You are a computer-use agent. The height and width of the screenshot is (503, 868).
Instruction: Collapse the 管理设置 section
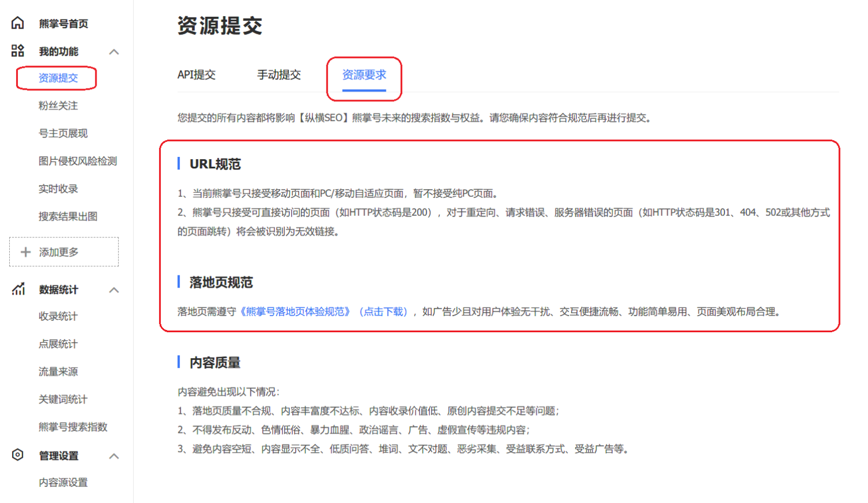click(115, 457)
